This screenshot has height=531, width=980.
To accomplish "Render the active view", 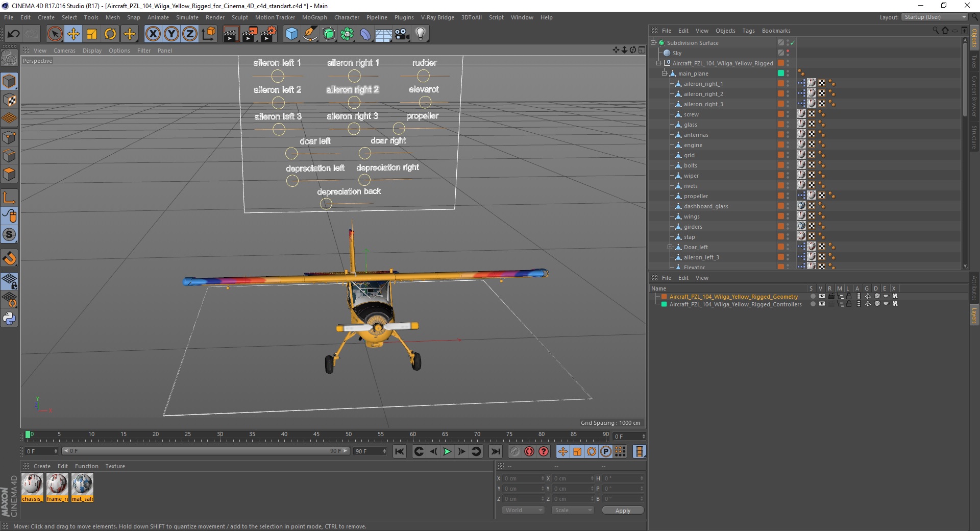I will [x=230, y=34].
